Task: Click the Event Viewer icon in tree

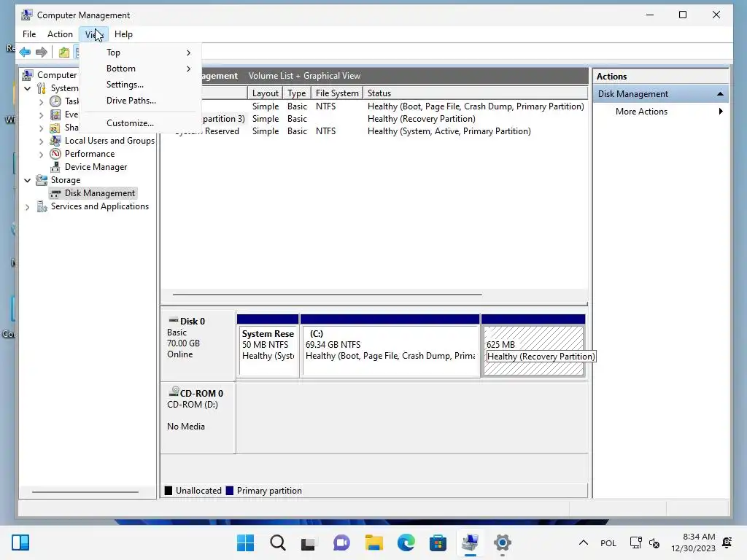Action: (55, 114)
